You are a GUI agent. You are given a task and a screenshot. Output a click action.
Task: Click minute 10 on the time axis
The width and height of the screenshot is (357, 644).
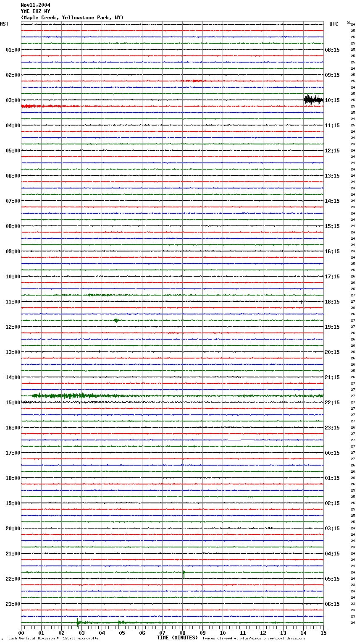pyautogui.click(x=223, y=633)
